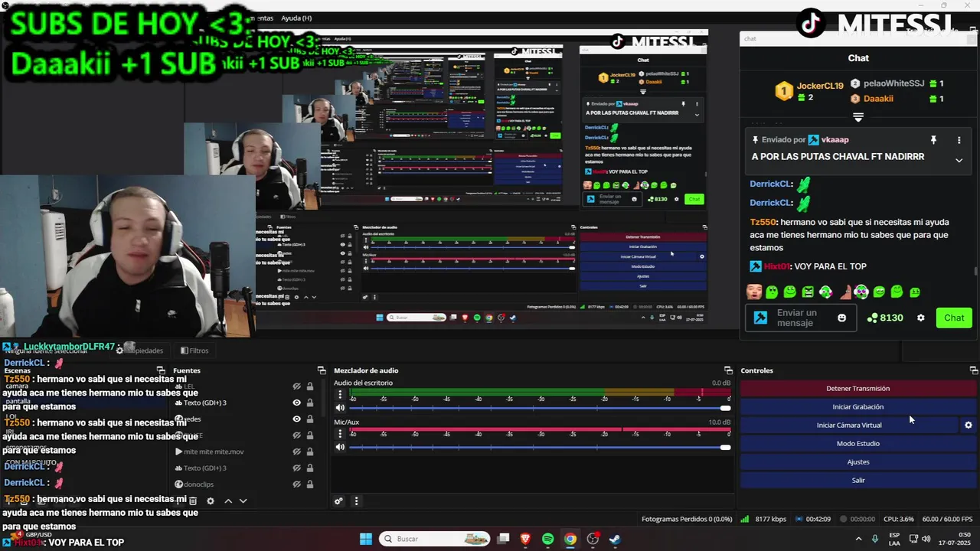This screenshot has width=980, height=551.
Task: Open OBS Studio from taskbar
Action: coord(593,539)
